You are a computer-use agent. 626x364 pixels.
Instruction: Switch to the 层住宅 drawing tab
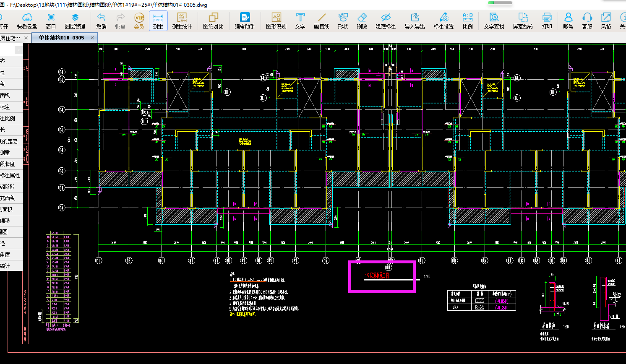pos(10,38)
